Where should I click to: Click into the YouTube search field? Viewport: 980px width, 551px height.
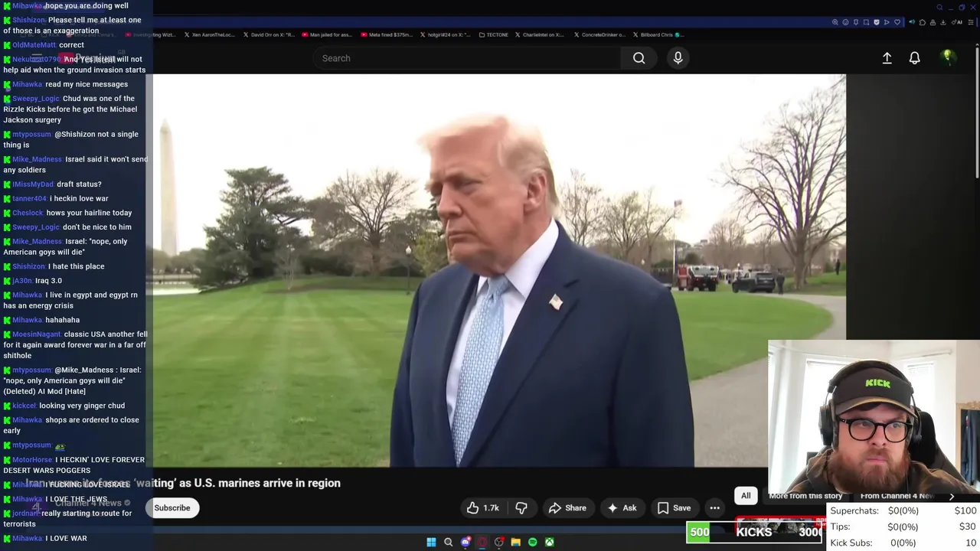click(467, 58)
